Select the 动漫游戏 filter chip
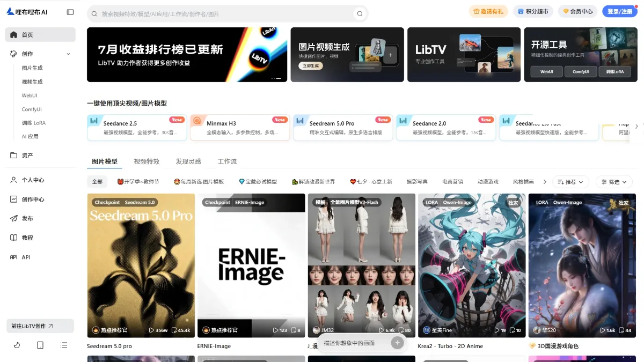This screenshot has height=362, width=644. point(488,182)
